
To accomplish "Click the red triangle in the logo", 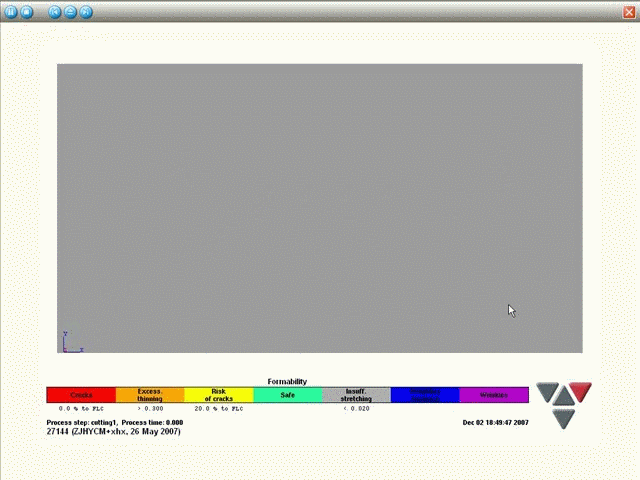I will (x=581, y=391).
